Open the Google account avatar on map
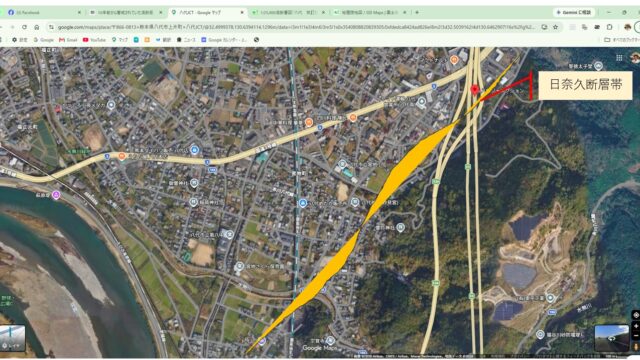Viewport: 640px width, 360px height. coord(636,58)
